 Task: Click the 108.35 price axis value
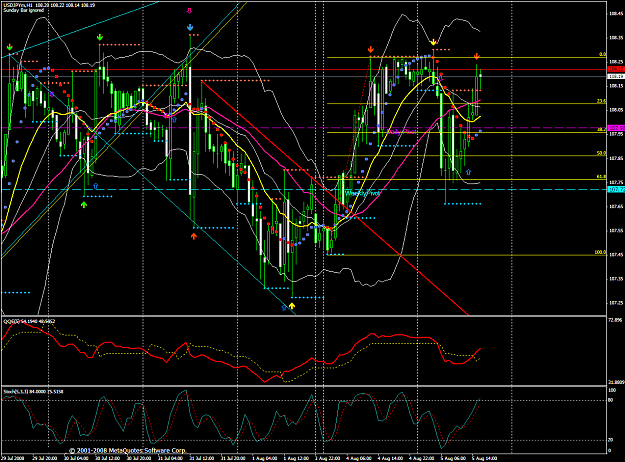click(616, 37)
